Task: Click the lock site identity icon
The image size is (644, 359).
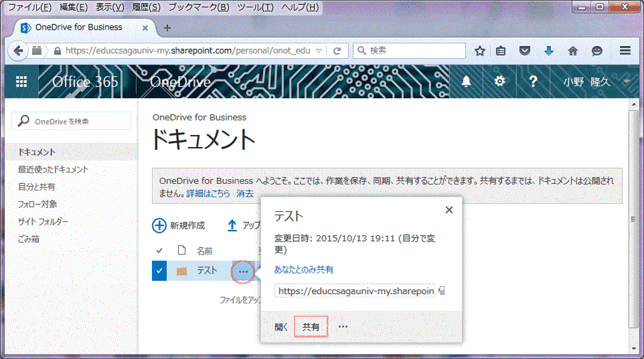Action: [x=58, y=51]
